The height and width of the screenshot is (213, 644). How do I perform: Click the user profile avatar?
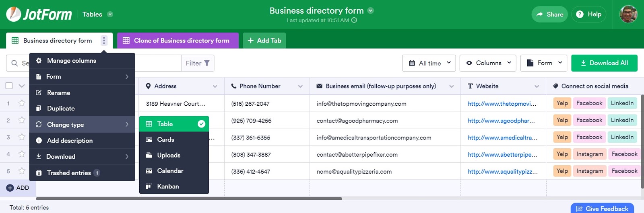click(628, 14)
